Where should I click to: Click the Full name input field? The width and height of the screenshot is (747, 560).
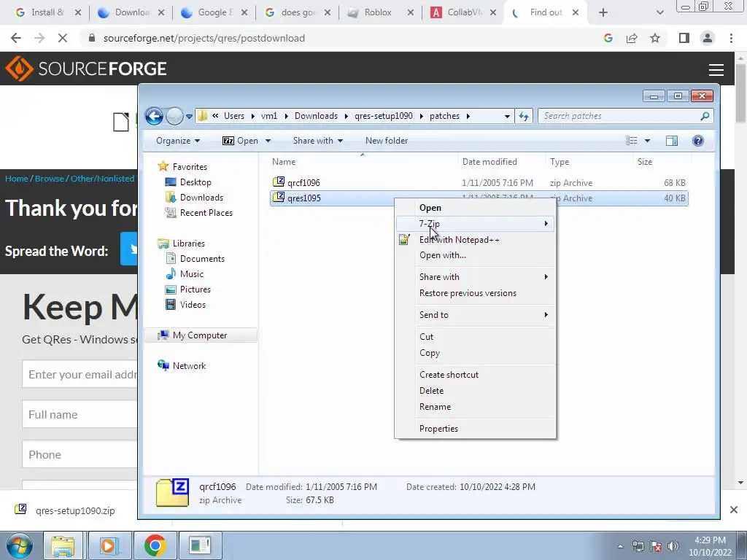[80, 414]
